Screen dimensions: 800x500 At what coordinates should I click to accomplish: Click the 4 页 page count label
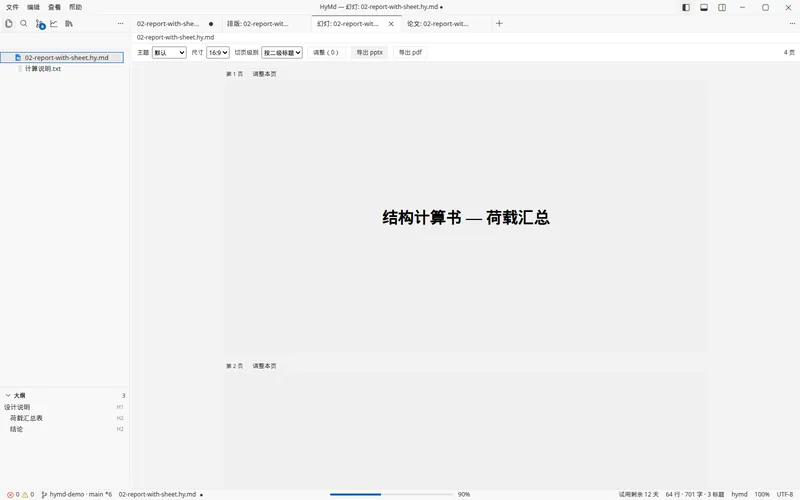(789, 53)
